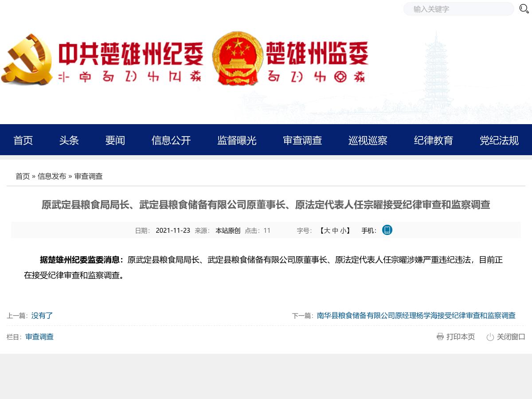Focus the keyword search input field
Screen dimensions: 532x399
459,9
